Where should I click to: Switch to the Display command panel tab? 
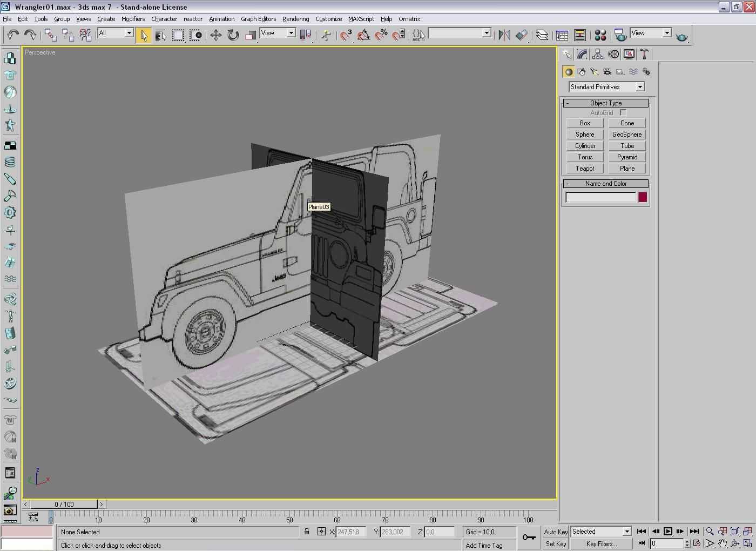[629, 54]
